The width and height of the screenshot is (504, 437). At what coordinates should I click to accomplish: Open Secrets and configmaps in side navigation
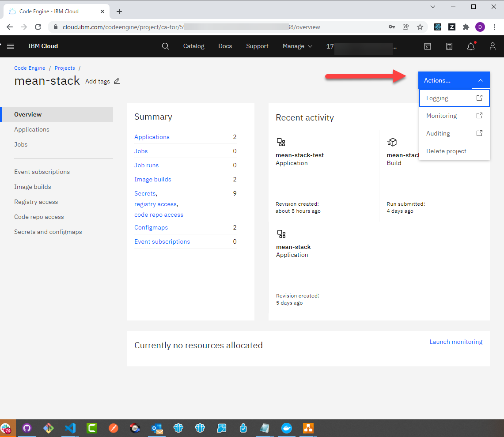(x=48, y=232)
